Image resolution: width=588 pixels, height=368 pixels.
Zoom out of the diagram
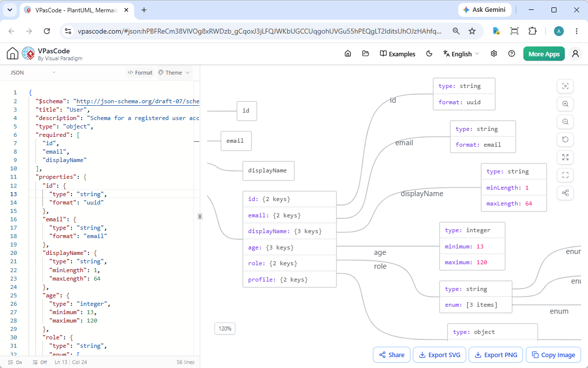pos(565,122)
